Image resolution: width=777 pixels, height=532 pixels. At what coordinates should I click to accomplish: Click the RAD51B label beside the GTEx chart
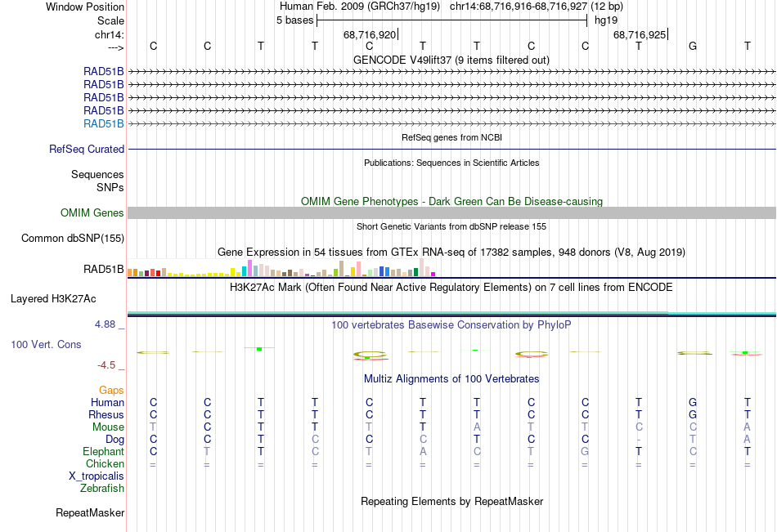[x=104, y=270]
